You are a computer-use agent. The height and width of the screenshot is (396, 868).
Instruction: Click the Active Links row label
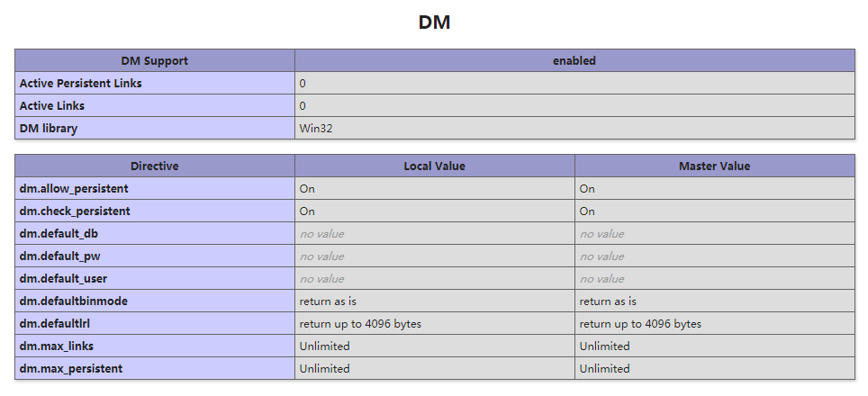pyautogui.click(x=52, y=105)
